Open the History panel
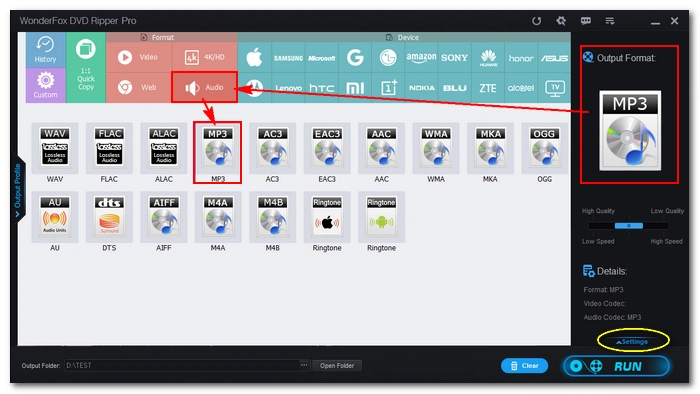Image resolution: width=700 pixels, height=394 pixels. [46, 50]
